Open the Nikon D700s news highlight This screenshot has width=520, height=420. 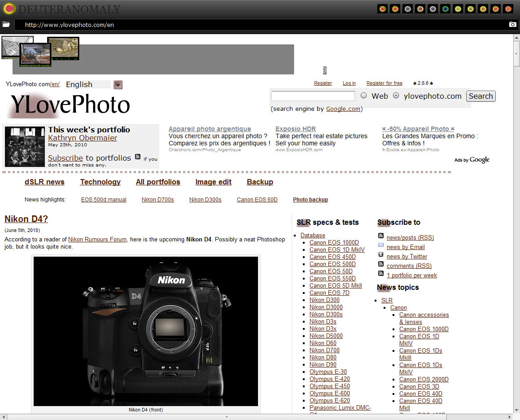[158, 199]
